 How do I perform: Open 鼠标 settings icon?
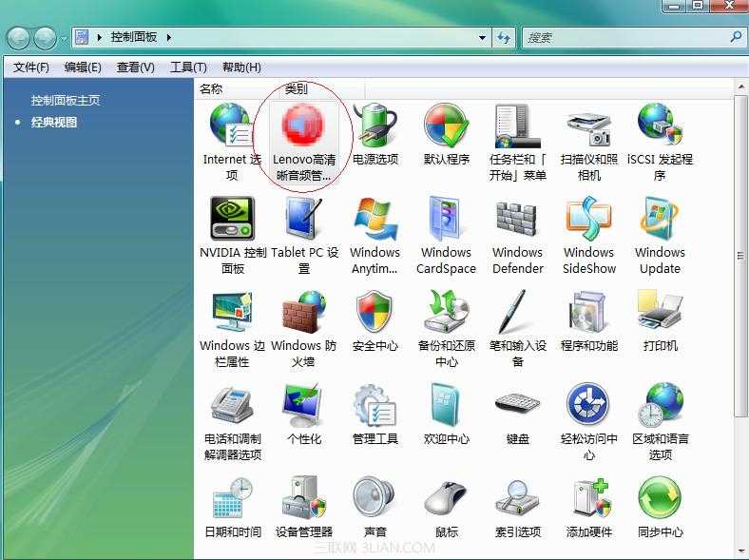pyautogui.click(x=446, y=498)
